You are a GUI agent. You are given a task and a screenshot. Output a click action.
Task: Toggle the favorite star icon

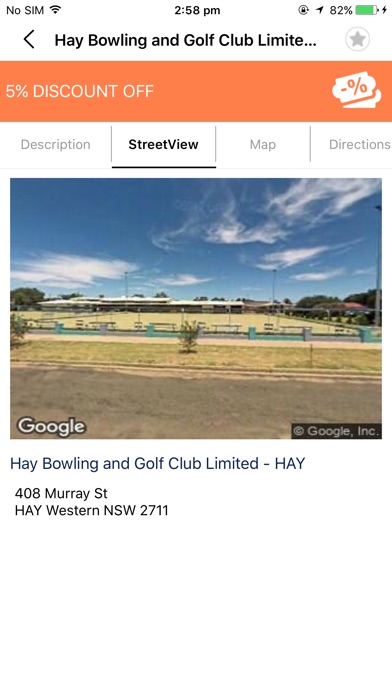[357, 40]
